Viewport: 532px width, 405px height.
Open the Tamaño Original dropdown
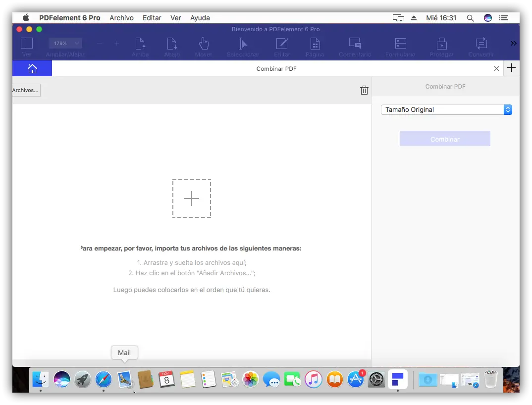pos(446,109)
